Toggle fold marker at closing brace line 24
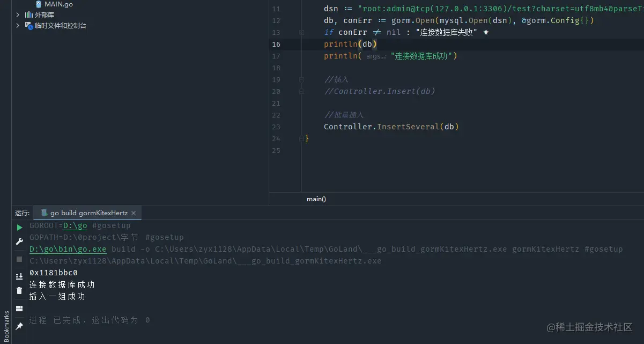The height and width of the screenshot is (344, 644). coord(302,138)
